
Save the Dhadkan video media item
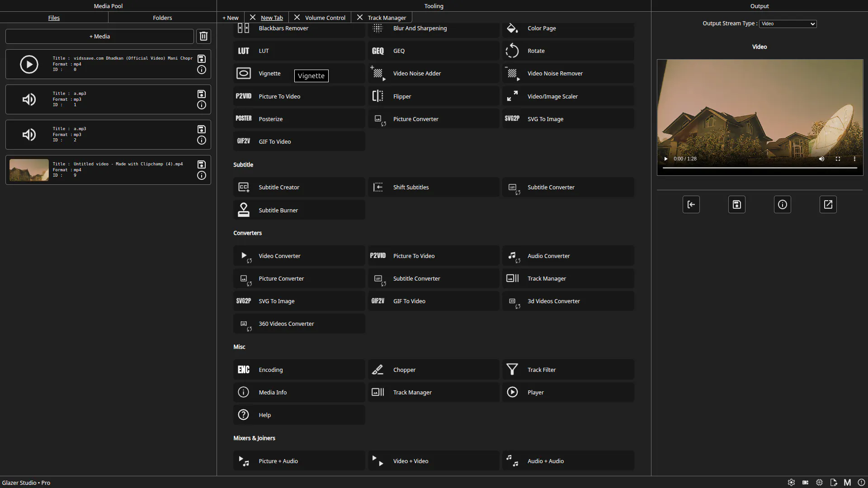(202, 59)
